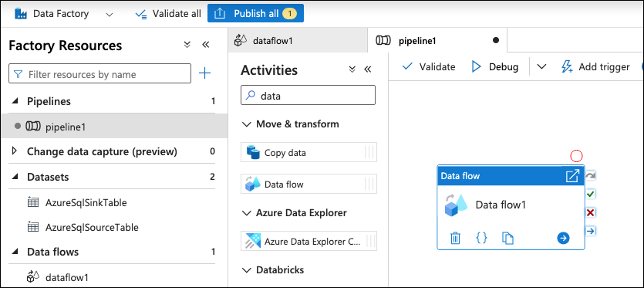The image size is (644, 288).
Task: Click the Filter resources by name field
Action: 99,73
